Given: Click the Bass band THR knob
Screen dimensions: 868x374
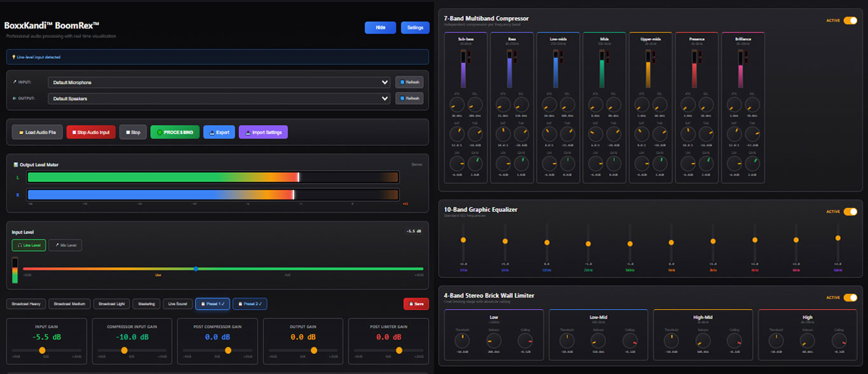Looking at the screenshot, I should click(x=522, y=134).
